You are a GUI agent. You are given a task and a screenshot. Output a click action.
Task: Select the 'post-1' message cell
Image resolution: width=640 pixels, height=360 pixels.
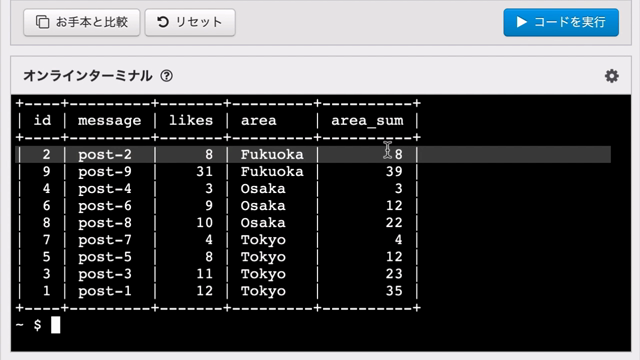(105, 291)
